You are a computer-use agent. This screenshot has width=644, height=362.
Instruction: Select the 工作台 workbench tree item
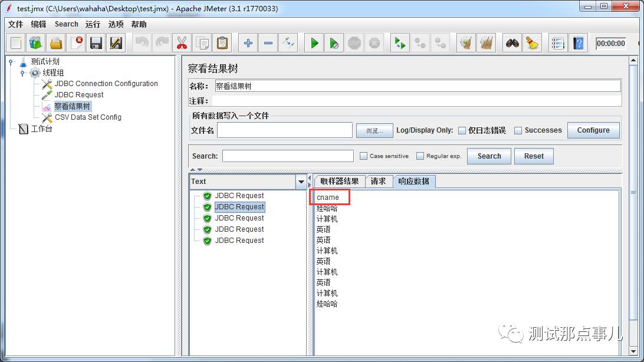tap(41, 129)
